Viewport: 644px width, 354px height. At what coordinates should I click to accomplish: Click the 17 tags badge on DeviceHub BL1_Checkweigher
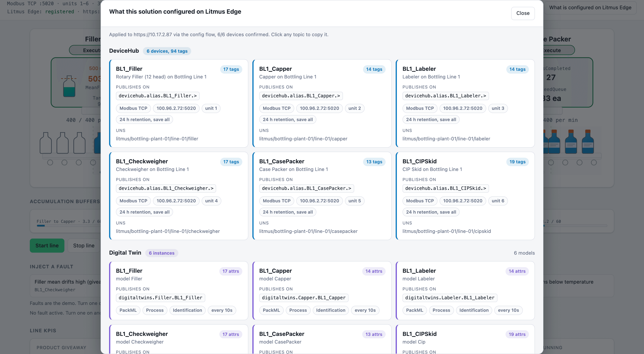231,162
